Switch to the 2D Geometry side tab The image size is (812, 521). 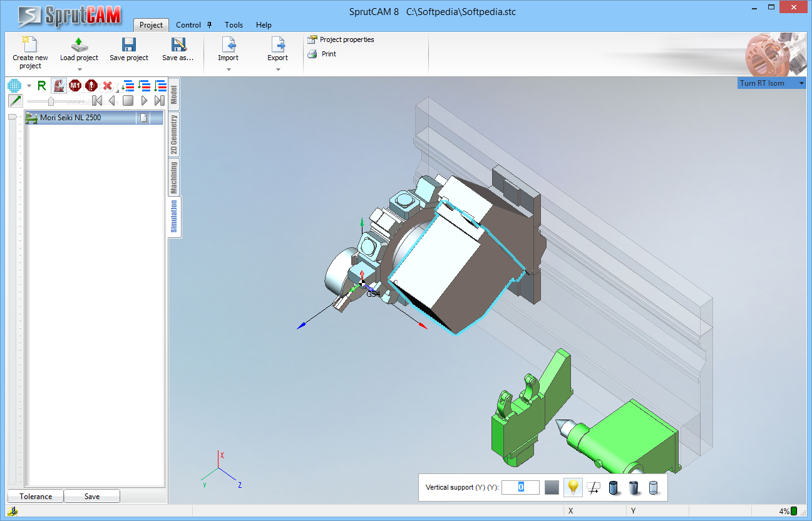click(173, 135)
